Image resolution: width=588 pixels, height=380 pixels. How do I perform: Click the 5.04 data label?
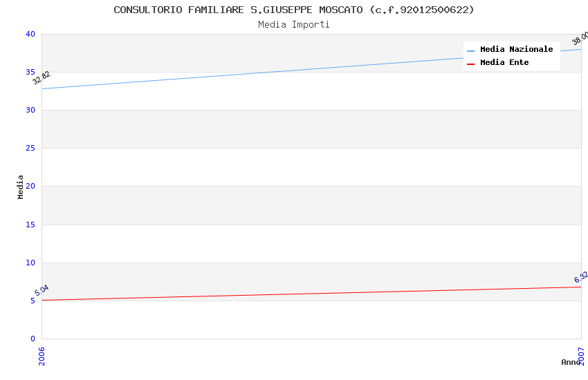coord(42,290)
